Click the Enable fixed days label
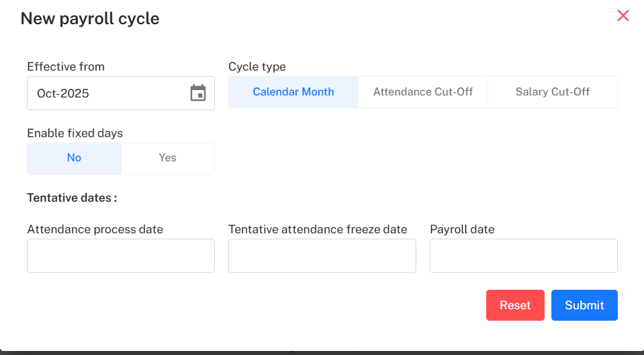The height and width of the screenshot is (355, 644). [x=75, y=133]
